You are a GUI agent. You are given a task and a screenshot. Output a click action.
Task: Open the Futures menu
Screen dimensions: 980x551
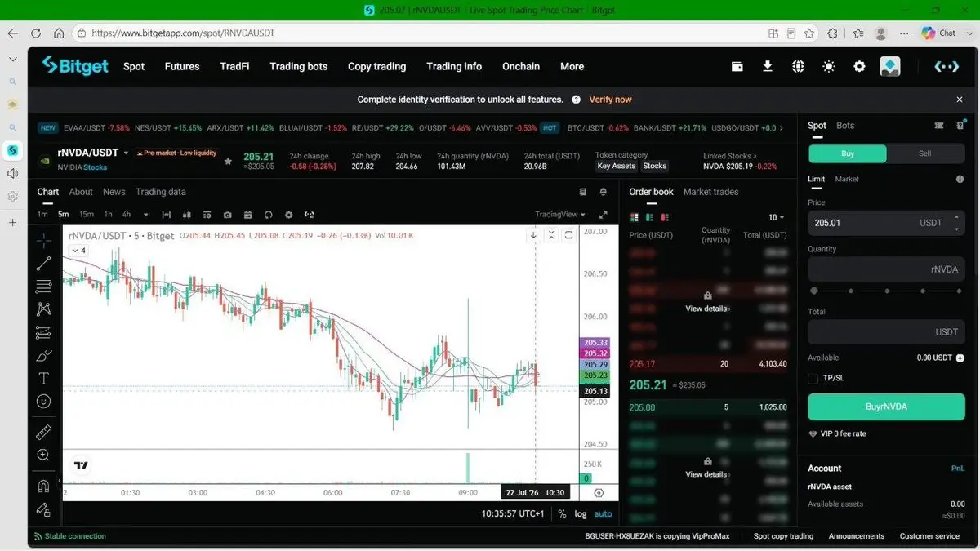(x=182, y=67)
